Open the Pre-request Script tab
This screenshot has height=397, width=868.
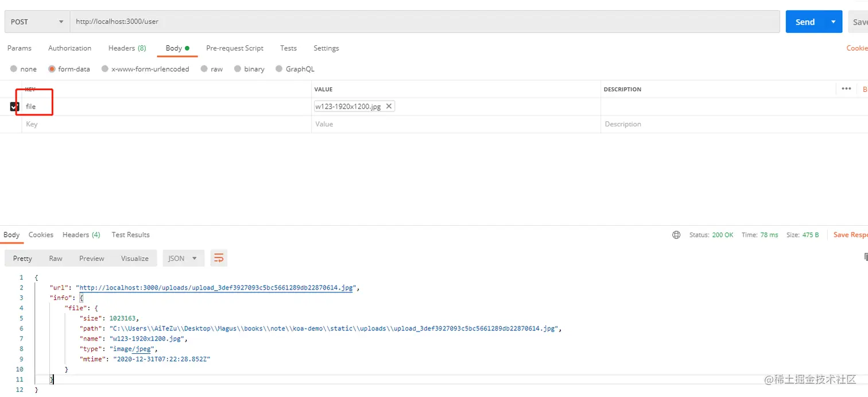pyautogui.click(x=235, y=48)
